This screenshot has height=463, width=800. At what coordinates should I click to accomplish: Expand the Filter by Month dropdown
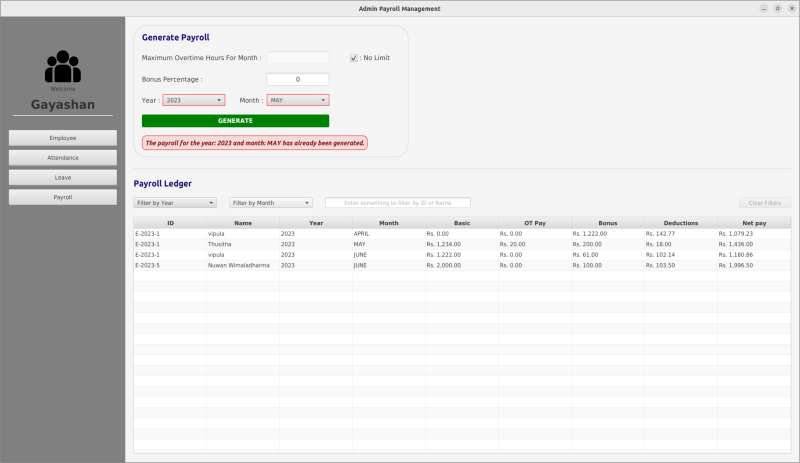point(270,203)
